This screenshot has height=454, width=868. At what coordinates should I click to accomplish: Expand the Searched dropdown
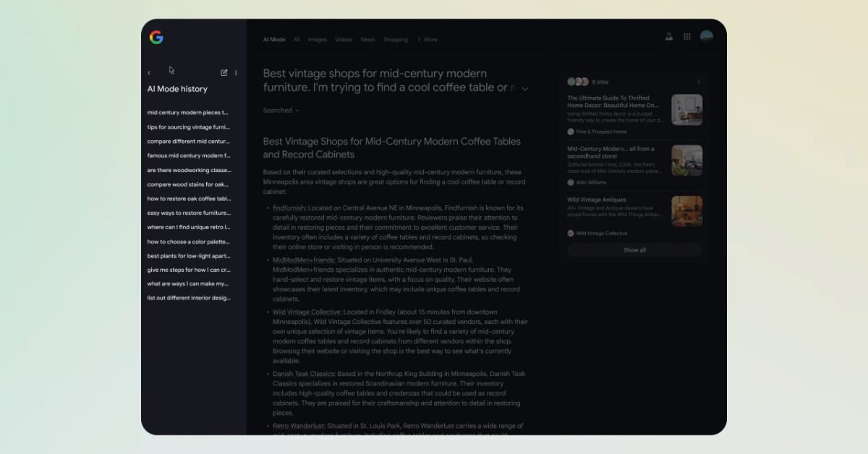281,111
